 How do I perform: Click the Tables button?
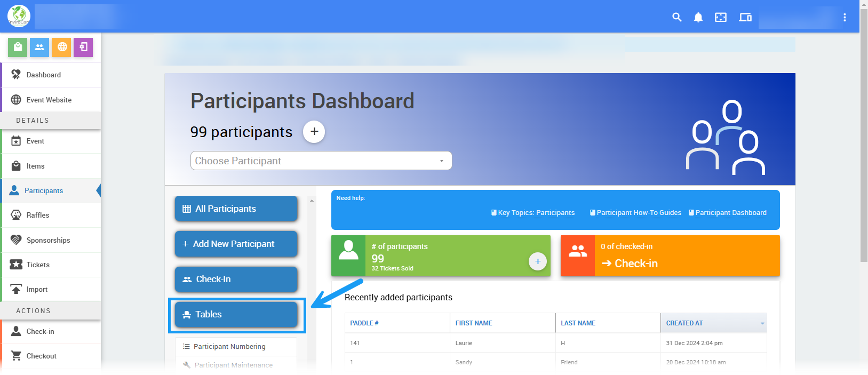click(236, 315)
